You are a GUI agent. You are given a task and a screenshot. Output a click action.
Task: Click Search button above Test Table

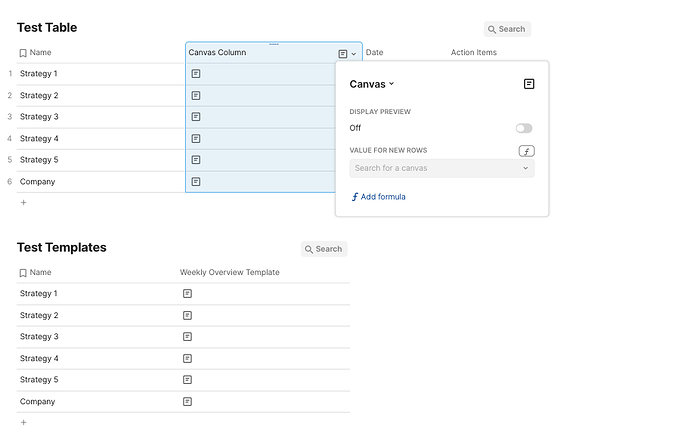pyautogui.click(x=507, y=29)
